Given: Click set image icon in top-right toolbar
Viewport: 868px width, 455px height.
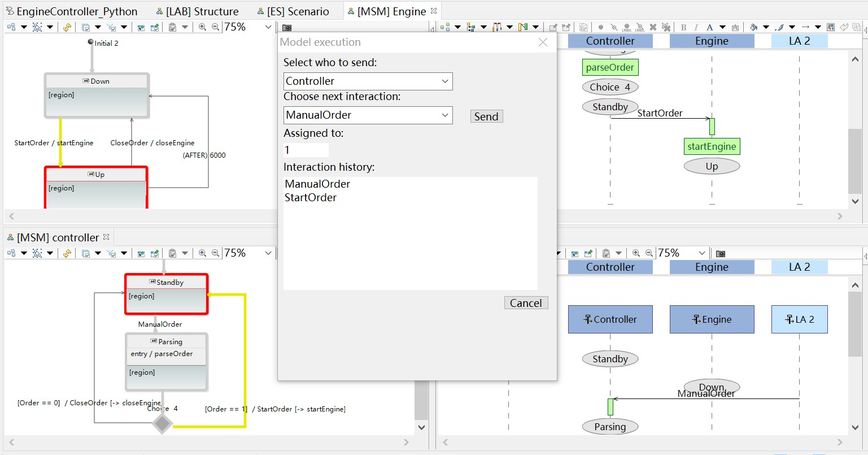Looking at the screenshot, I should point(831,27).
